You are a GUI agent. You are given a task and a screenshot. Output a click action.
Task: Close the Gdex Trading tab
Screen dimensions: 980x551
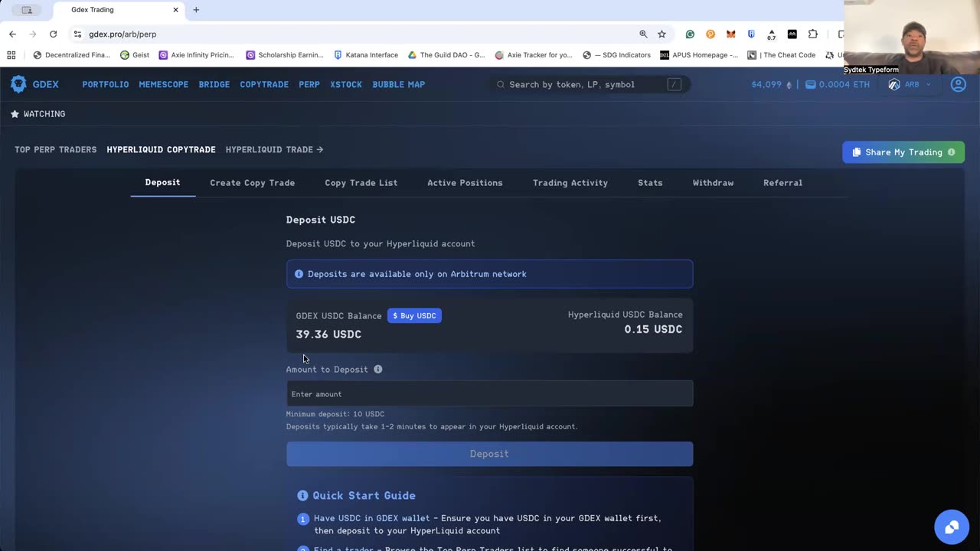pyautogui.click(x=175, y=10)
